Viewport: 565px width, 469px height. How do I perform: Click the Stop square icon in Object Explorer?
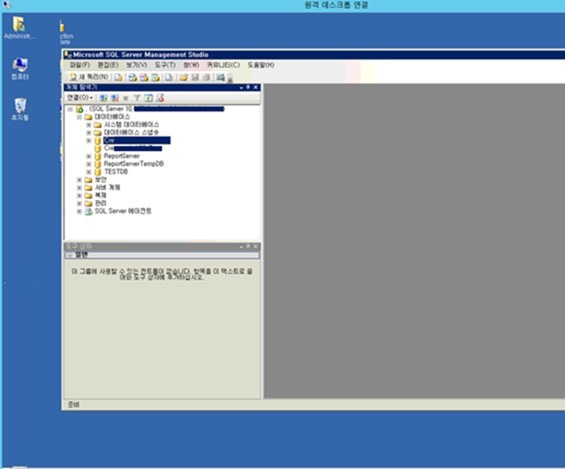126,98
